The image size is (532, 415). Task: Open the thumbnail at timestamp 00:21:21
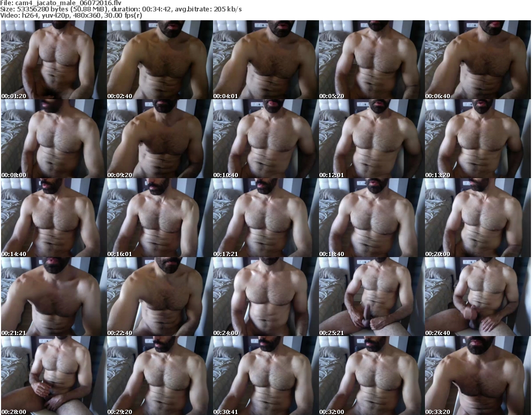coord(53,297)
